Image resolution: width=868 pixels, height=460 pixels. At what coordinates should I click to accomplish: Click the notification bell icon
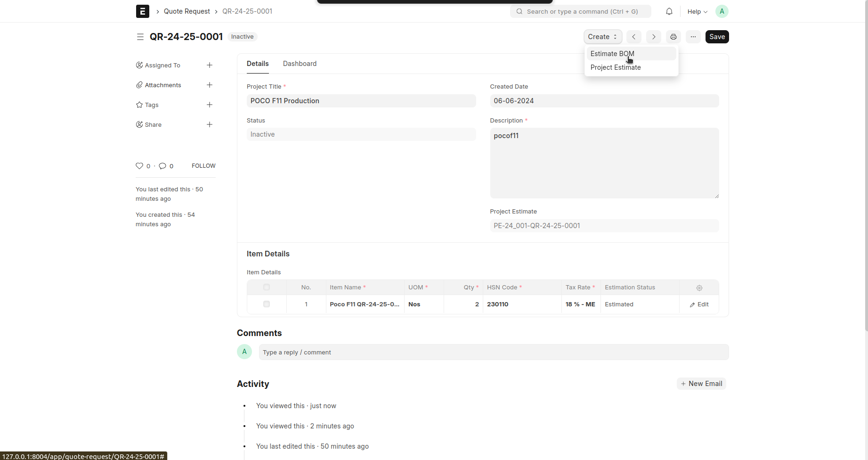point(669,11)
